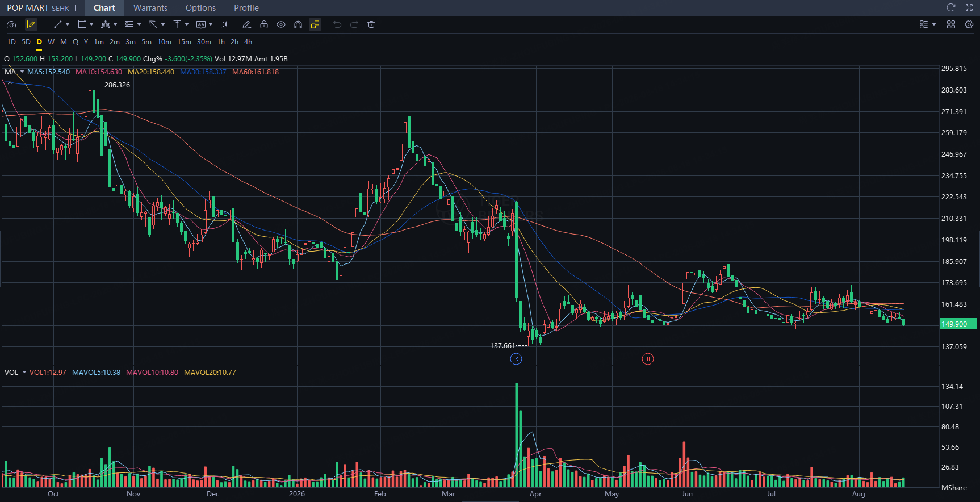Select the trend line drawing tool
Image resolution: width=980 pixels, height=502 pixels.
[57, 24]
